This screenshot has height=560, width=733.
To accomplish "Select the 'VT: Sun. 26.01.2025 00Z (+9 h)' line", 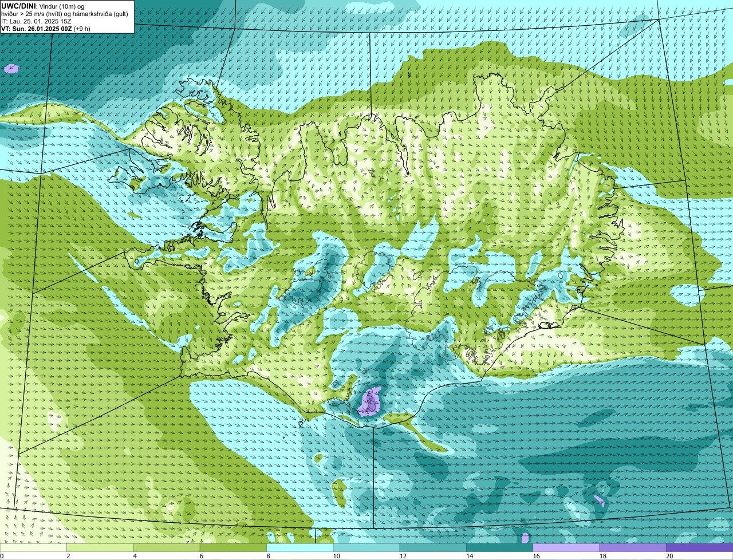I will pos(46,29).
